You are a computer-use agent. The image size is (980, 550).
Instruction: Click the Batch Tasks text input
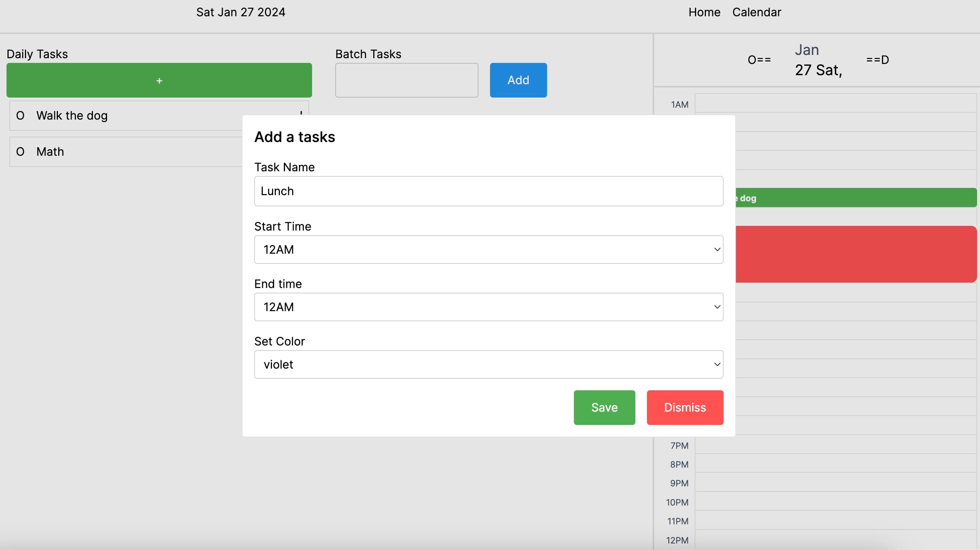(406, 80)
